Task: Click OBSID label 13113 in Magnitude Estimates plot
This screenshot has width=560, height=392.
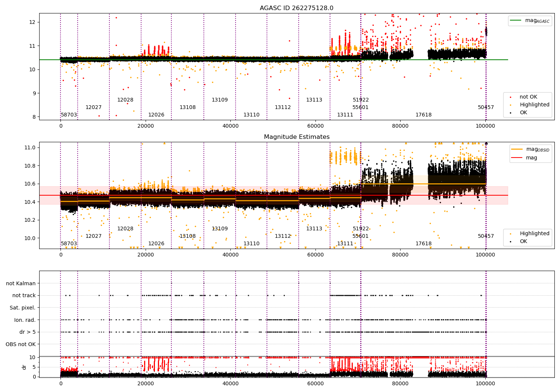Action: point(314,228)
